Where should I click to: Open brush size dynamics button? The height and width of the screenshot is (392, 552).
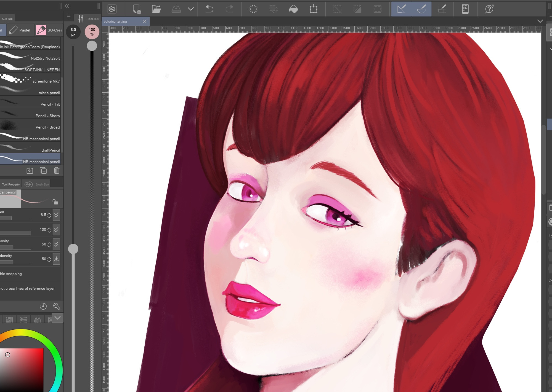click(56, 215)
